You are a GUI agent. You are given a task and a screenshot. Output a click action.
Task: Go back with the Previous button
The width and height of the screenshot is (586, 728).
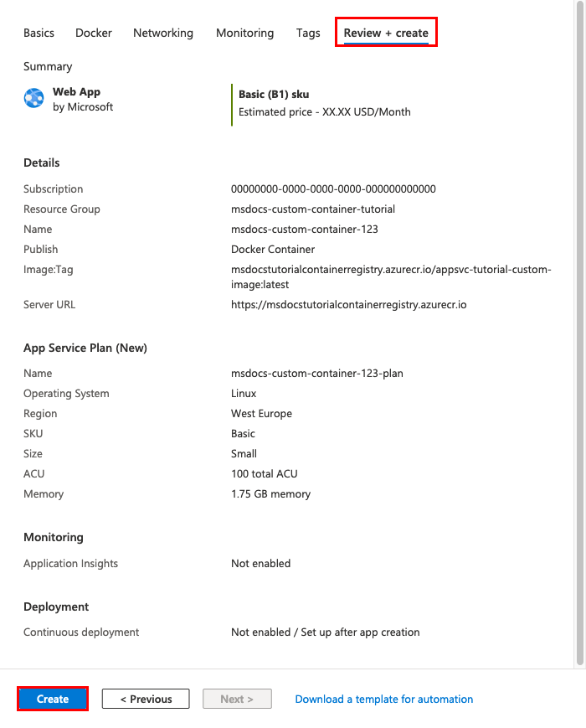click(146, 699)
